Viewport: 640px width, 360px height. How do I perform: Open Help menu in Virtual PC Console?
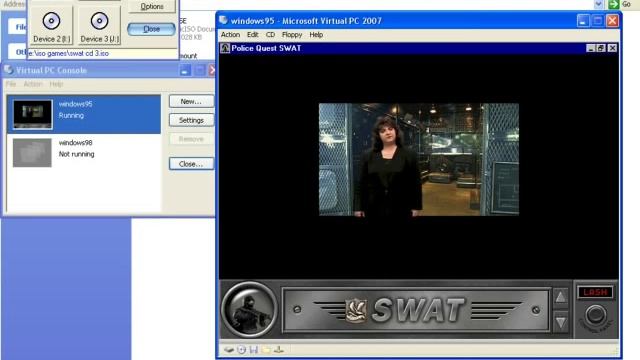tap(56, 84)
